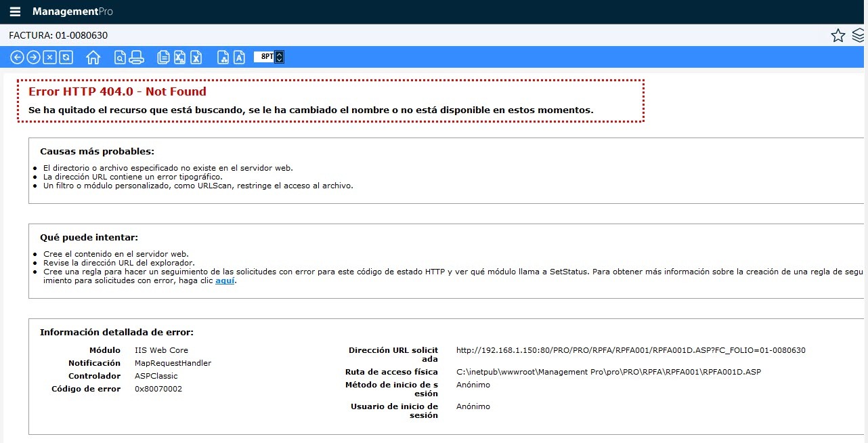Mark the invoice as favorite with star
Image resolution: width=868 pixels, height=443 pixels.
[838, 36]
